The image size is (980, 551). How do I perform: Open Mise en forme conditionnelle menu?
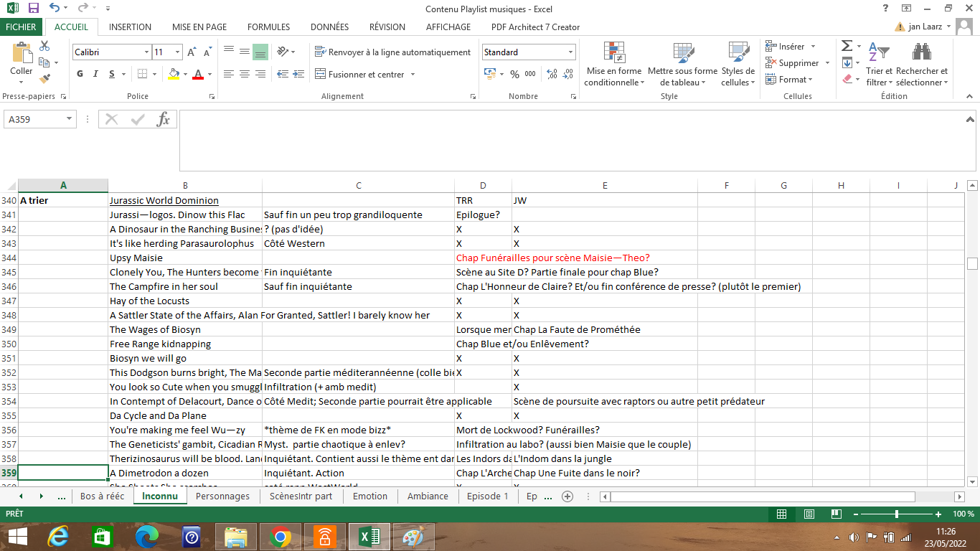[614, 64]
